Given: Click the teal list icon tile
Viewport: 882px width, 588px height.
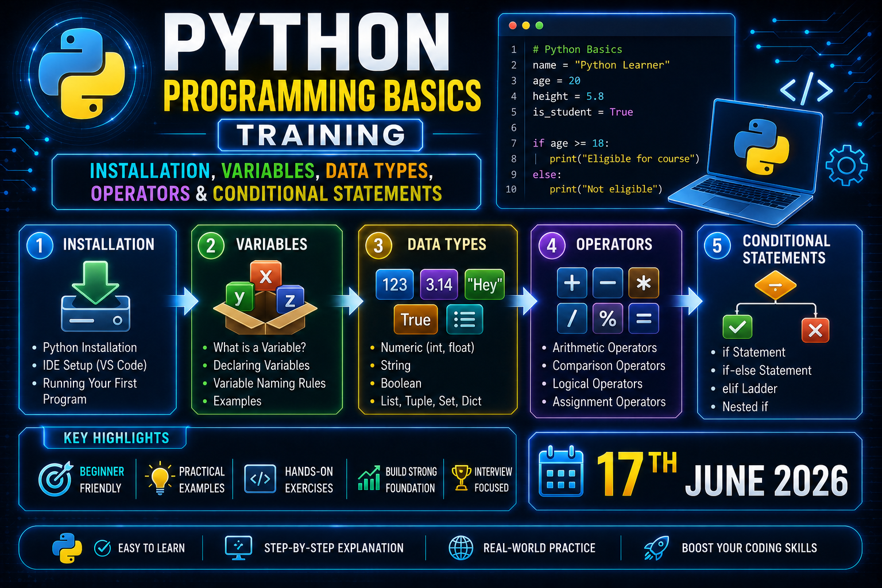Looking at the screenshot, I should click(464, 319).
